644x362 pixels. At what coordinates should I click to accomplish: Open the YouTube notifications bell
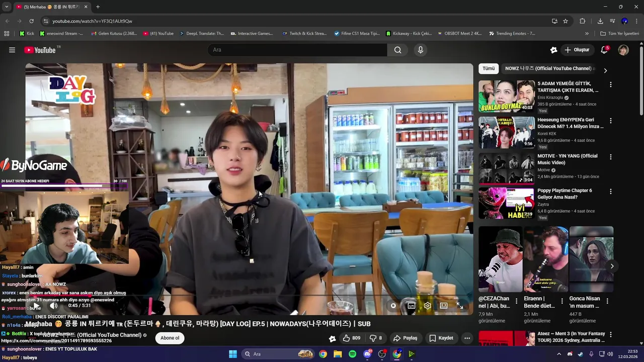pyautogui.click(x=604, y=50)
